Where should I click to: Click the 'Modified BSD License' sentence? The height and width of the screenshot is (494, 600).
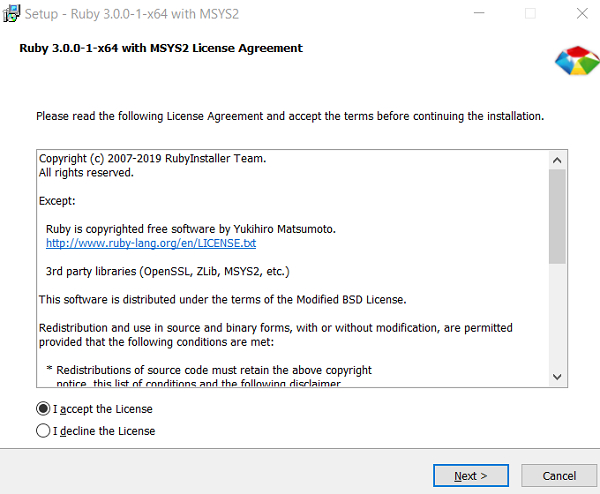pos(222,299)
